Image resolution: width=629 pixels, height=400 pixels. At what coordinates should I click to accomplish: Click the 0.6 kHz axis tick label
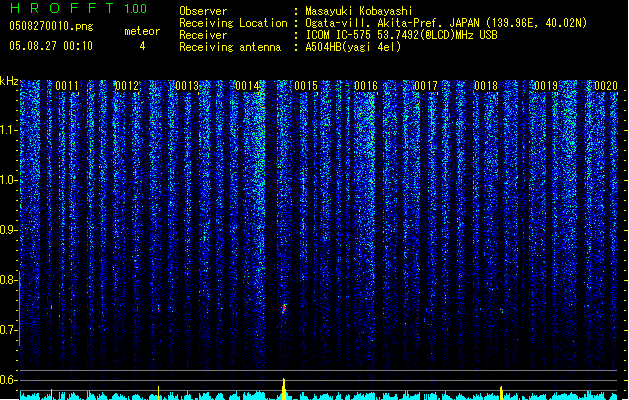point(9,380)
